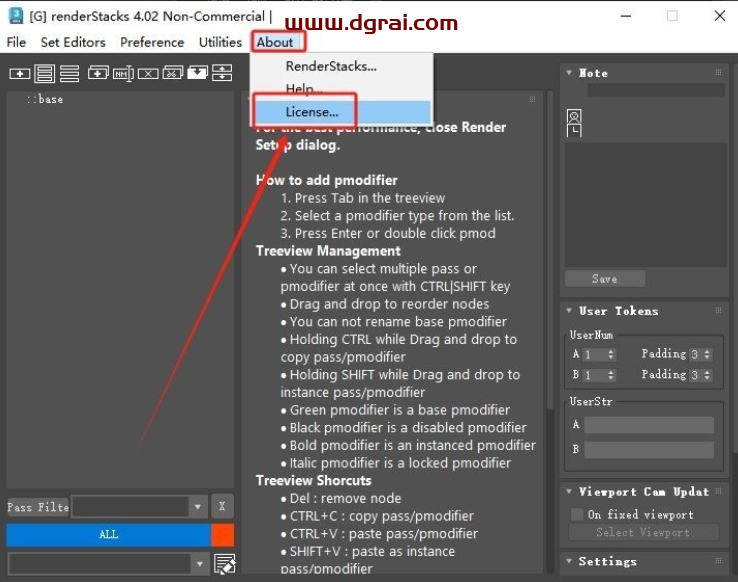Image resolution: width=738 pixels, height=582 pixels.
Task: Click the edit-list icon beside bottom dropdown
Action: point(225,564)
